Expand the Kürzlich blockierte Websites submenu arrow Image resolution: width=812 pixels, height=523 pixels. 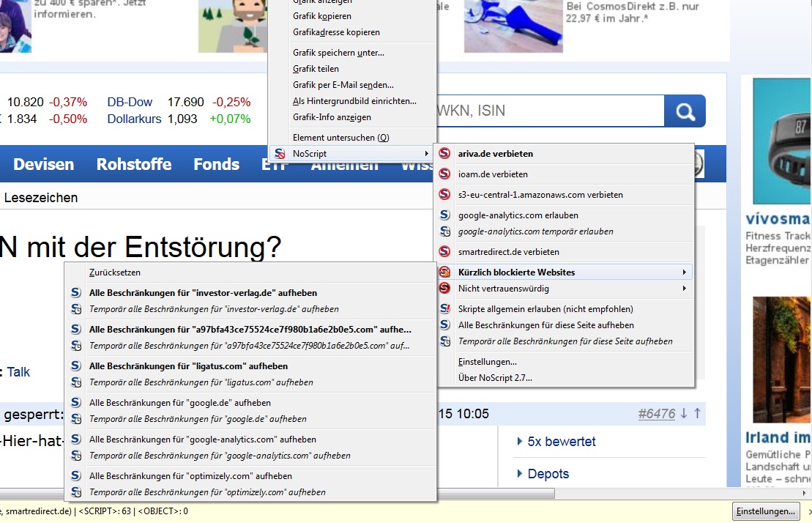pyautogui.click(x=684, y=272)
